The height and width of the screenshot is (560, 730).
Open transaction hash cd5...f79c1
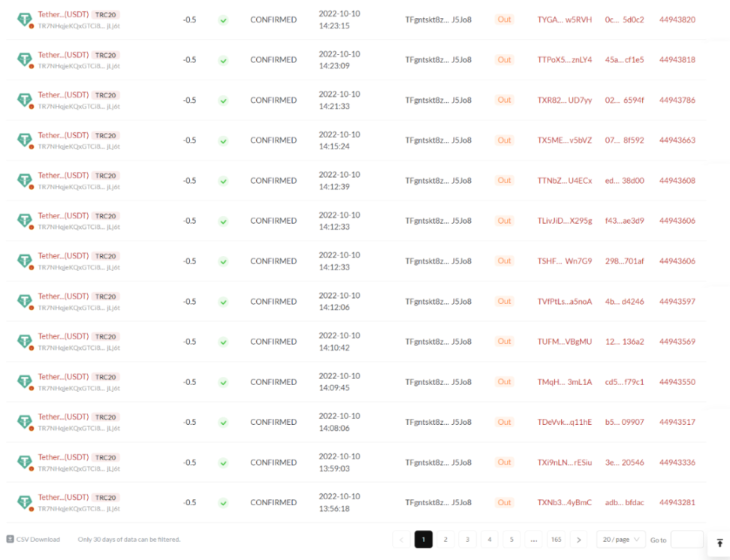click(624, 382)
